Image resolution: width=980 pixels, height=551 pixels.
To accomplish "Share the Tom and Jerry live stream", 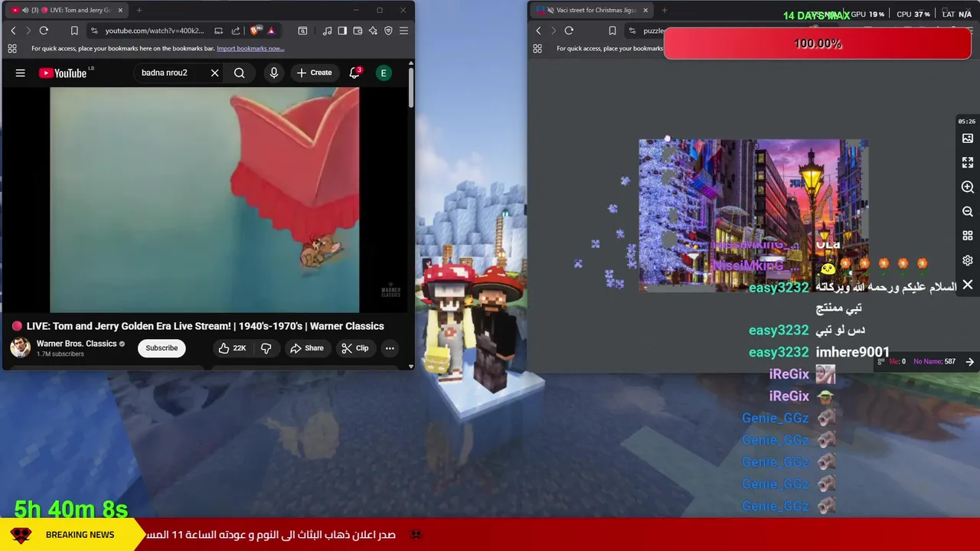I will click(x=306, y=348).
